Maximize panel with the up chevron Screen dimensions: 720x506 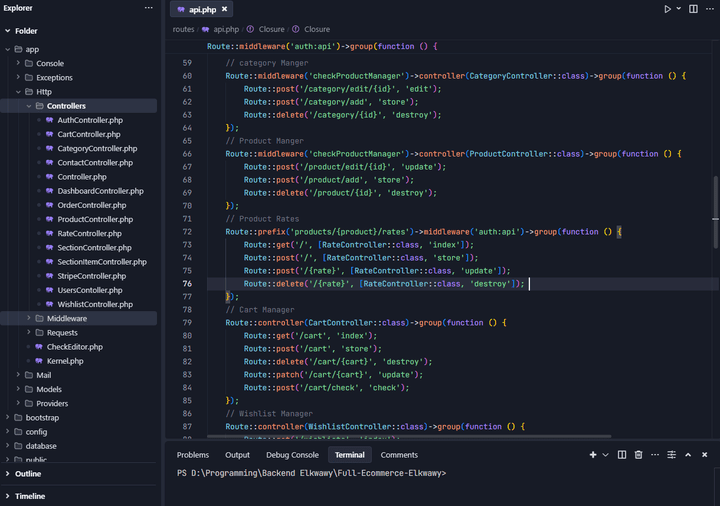(688, 455)
